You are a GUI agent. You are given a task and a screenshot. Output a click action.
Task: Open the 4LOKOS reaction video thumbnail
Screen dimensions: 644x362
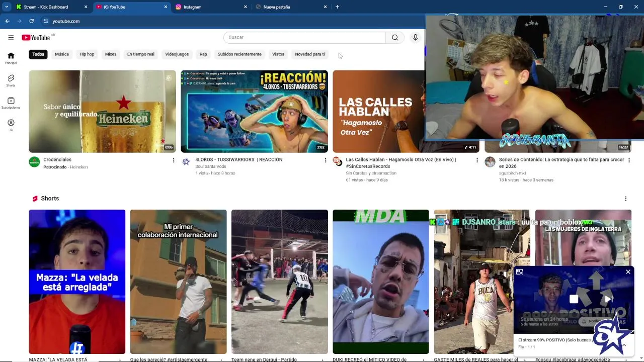click(254, 111)
